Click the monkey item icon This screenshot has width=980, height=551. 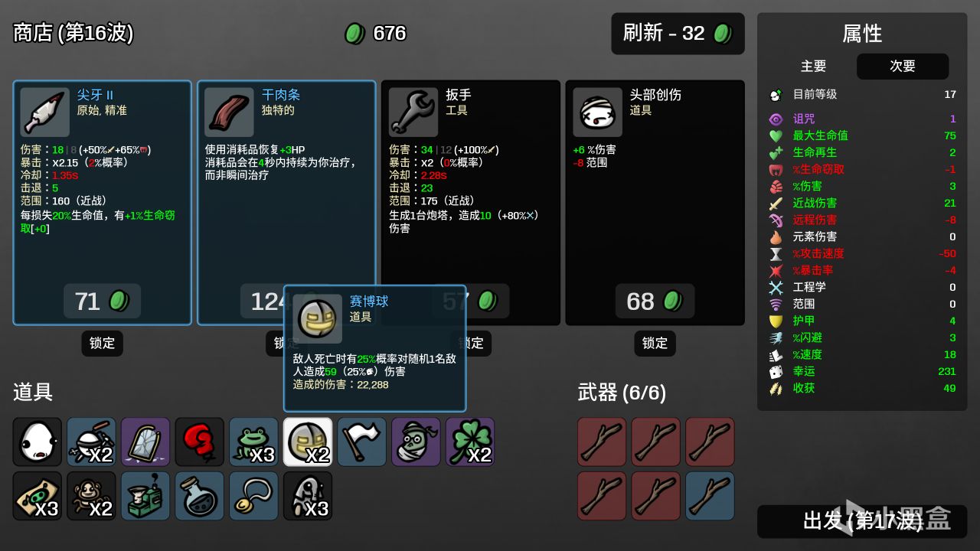click(x=91, y=496)
